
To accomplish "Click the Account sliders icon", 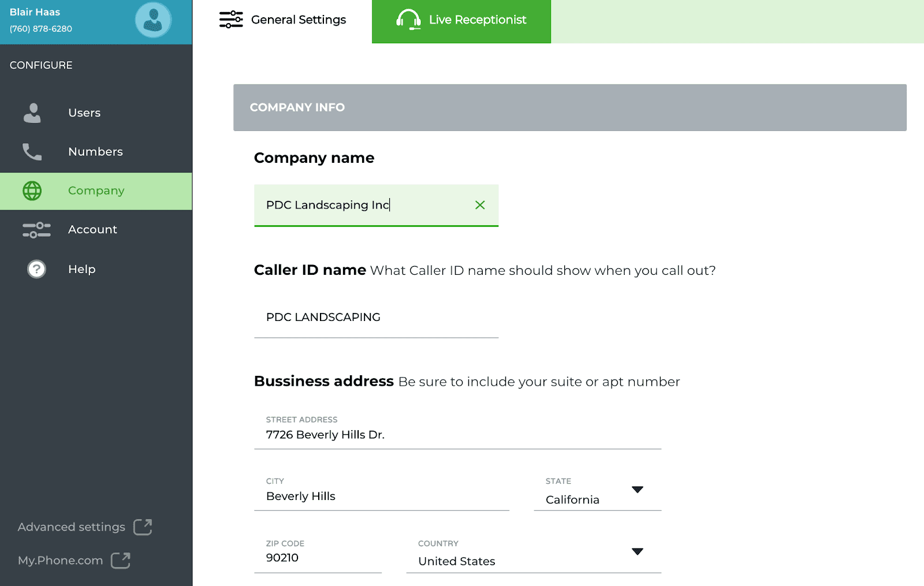I will [x=36, y=229].
